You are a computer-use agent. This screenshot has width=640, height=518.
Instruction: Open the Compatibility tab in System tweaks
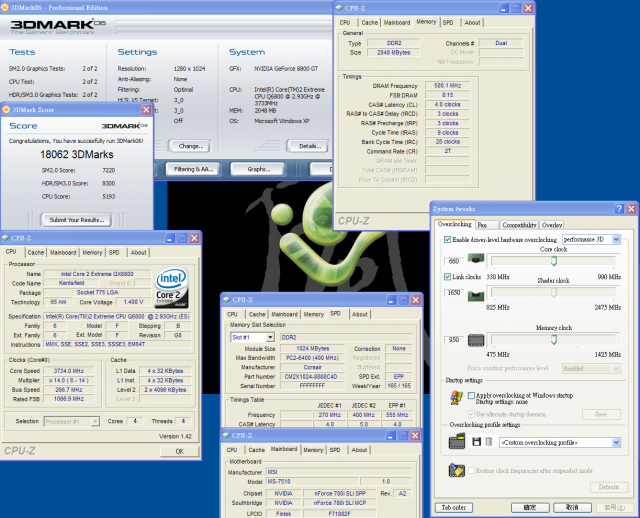[519, 225]
